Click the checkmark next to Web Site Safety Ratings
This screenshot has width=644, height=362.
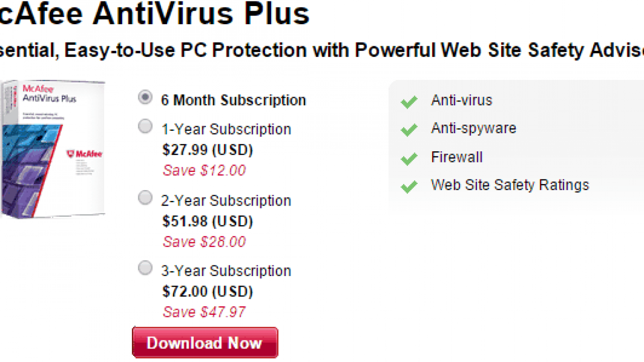tap(409, 187)
